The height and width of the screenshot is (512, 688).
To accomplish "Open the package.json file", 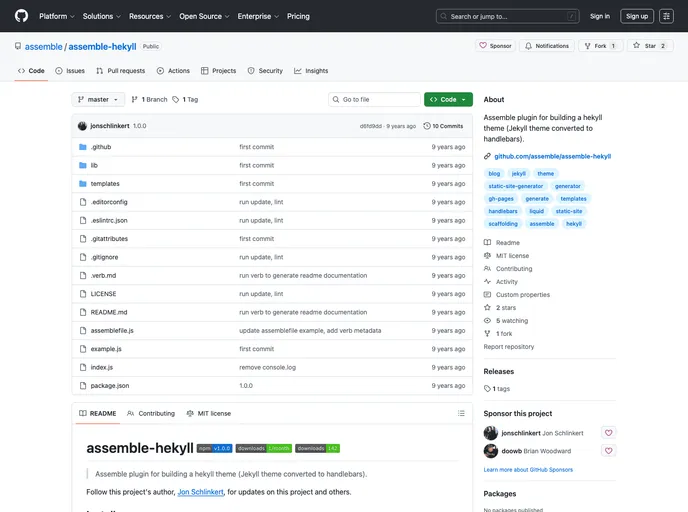I will click(110, 386).
